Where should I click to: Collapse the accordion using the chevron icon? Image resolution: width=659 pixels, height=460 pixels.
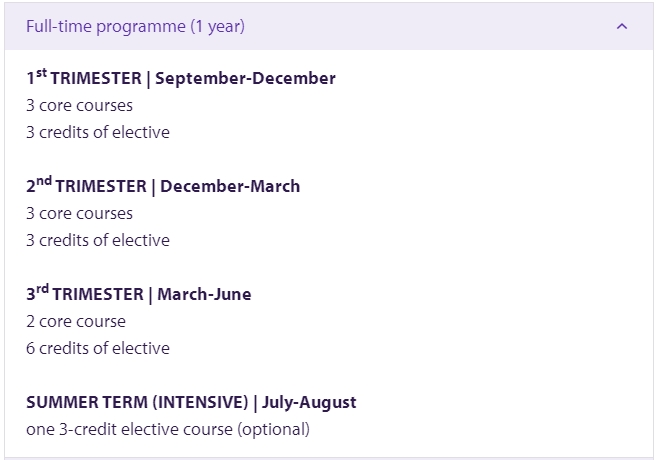point(622,26)
